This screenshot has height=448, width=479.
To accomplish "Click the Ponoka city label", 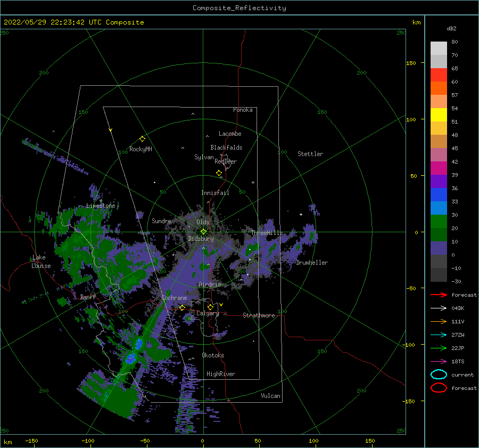I will 243,110.
